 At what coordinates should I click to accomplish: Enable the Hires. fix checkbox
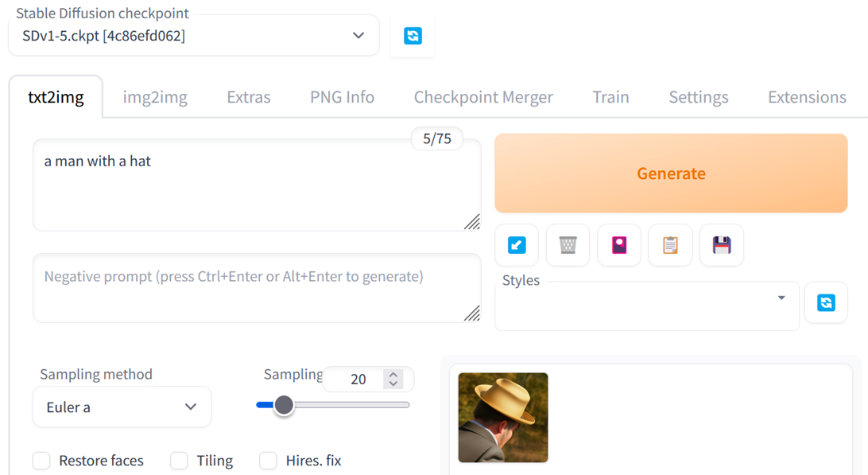269,461
